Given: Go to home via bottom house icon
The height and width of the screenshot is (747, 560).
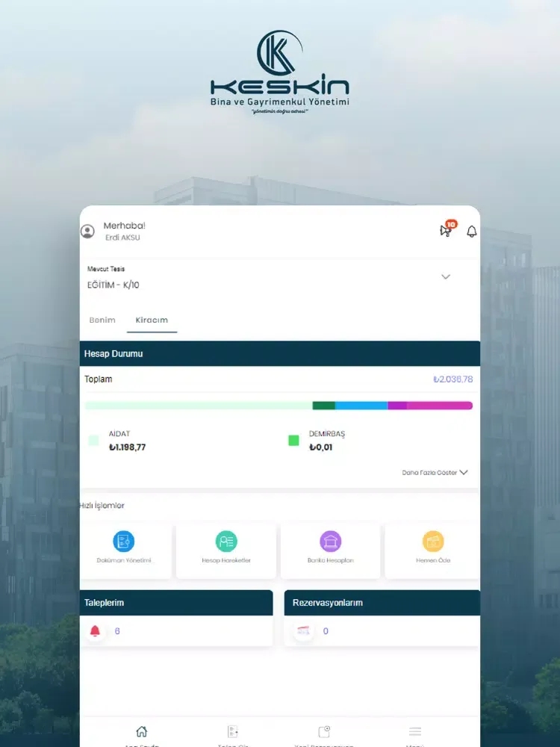Looking at the screenshot, I should 142,731.
